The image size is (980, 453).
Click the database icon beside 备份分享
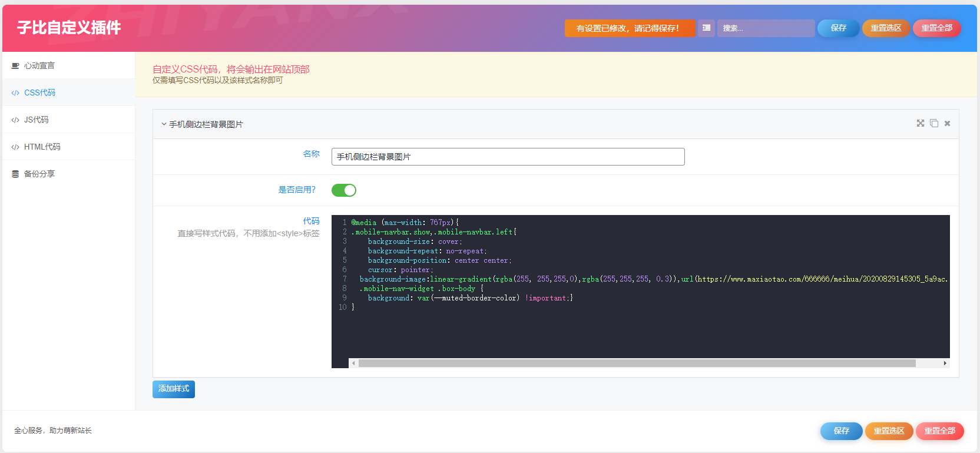[x=15, y=174]
